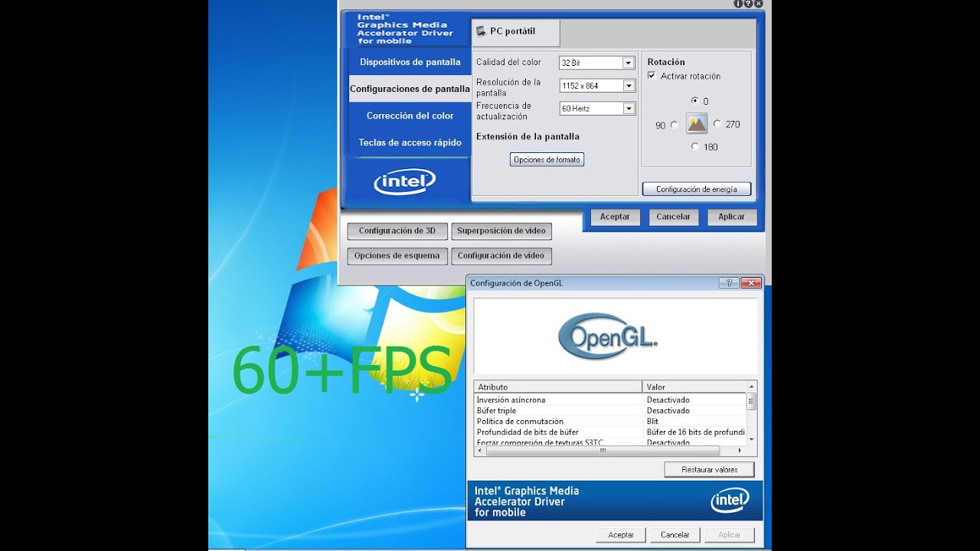Click Aplicar in the Intel display settings panel
Viewport: 980px width, 551px height.
(731, 217)
